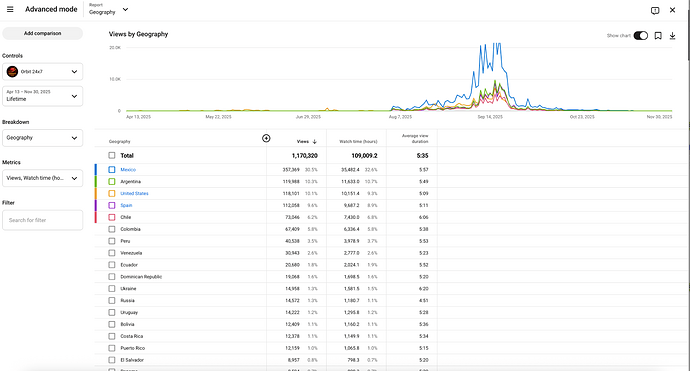
Task: Check the Total row checkbox
Action: pyautogui.click(x=112, y=155)
